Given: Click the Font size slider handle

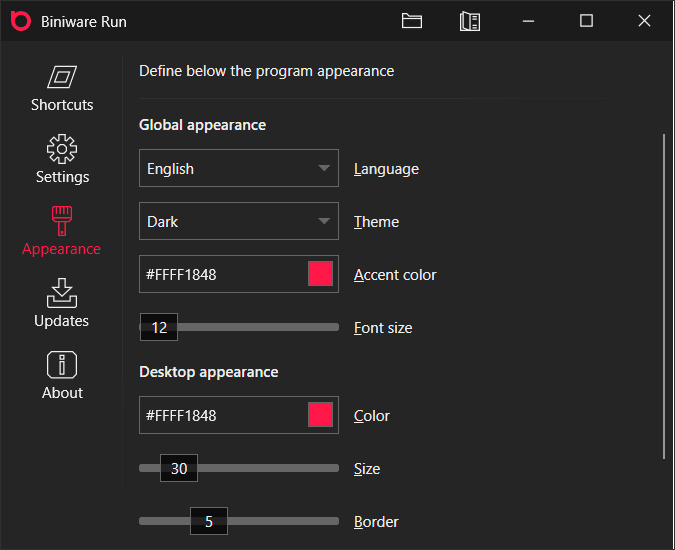Looking at the screenshot, I should point(159,327).
